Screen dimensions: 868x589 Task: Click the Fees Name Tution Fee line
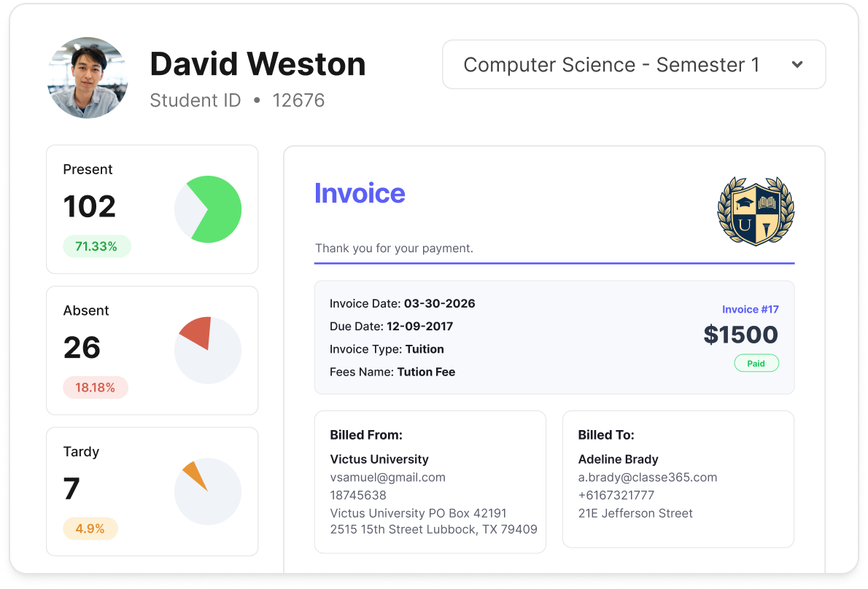click(x=392, y=372)
